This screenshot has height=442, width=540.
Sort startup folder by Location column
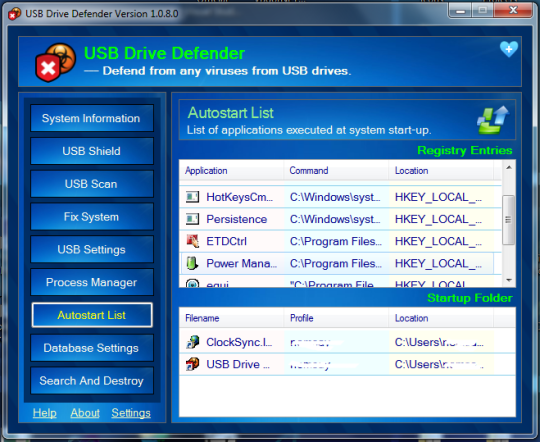[x=441, y=318]
